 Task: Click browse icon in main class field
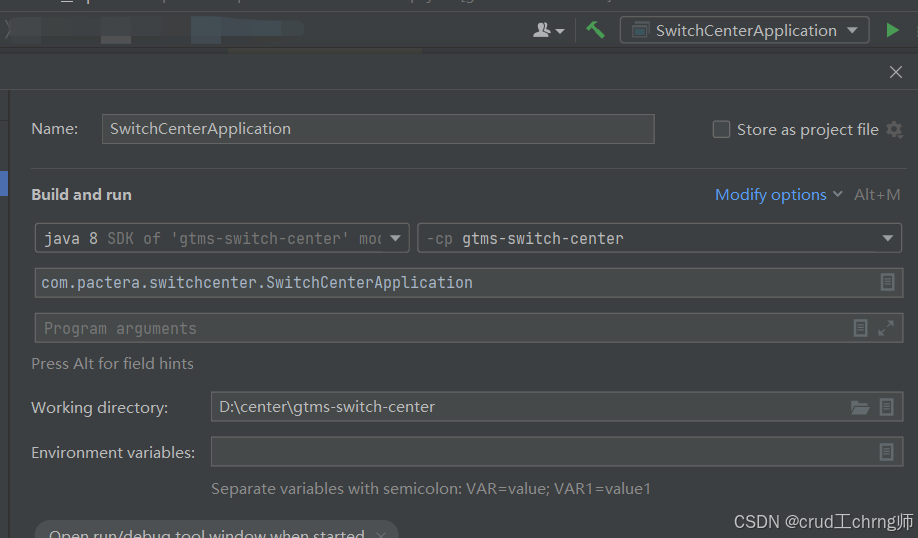887,282
